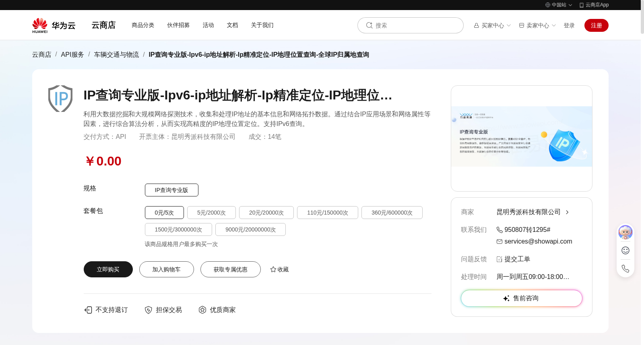Select the 5元/2000次 package
The width and height of the screenshot is (644, 345).
point(211,213)
